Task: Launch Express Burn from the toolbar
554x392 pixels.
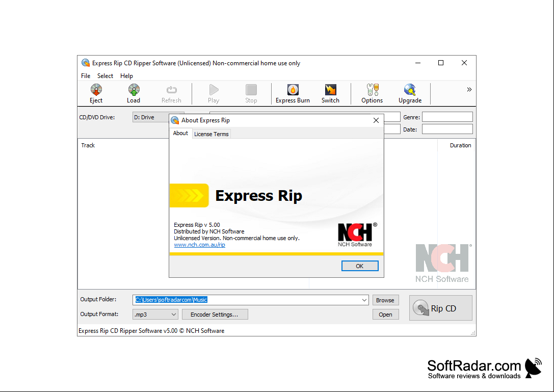Action: click(293, 94)
